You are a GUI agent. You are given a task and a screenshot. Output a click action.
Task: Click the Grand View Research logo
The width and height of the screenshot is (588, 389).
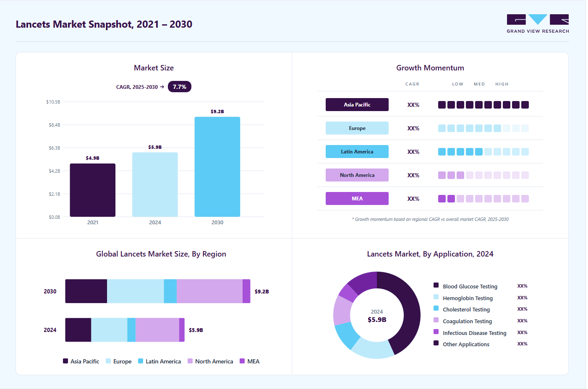pyautogui.click(x=538, y=24)
